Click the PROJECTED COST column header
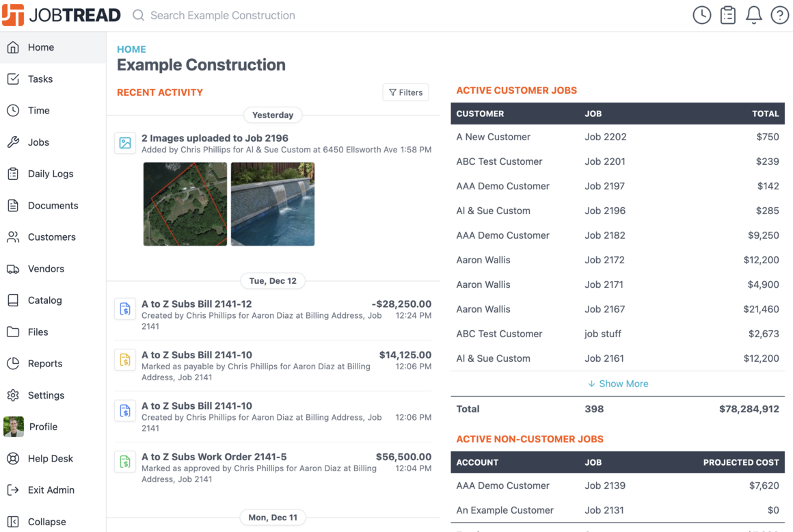 [741, 462]
